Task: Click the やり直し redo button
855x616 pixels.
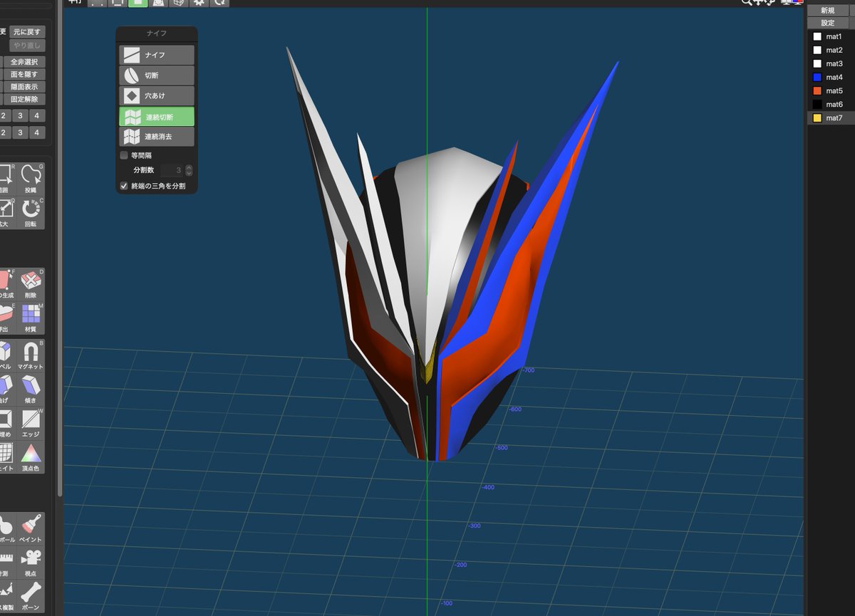Action: coord(28,46)
